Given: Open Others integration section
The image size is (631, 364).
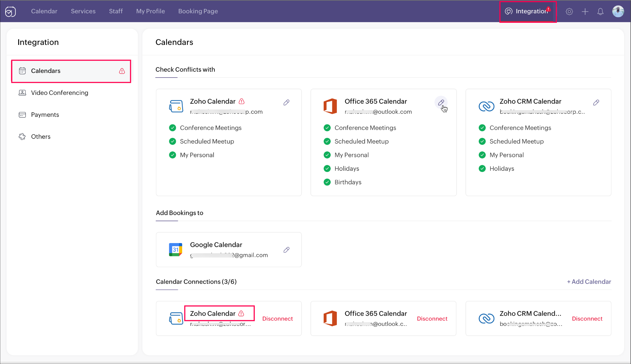Looking at the screenshot, I should pyautogui.click(x=41, y=137).
